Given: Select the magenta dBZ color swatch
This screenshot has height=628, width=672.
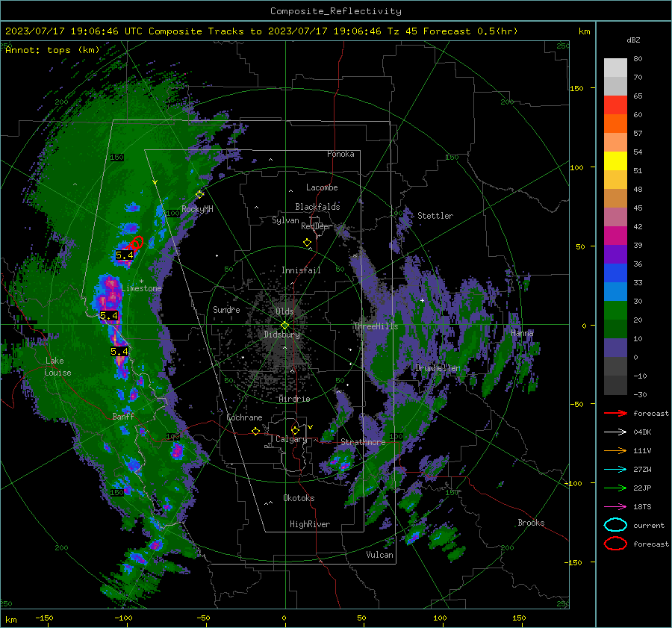Looking at the screenshot, I should point(615,236).
